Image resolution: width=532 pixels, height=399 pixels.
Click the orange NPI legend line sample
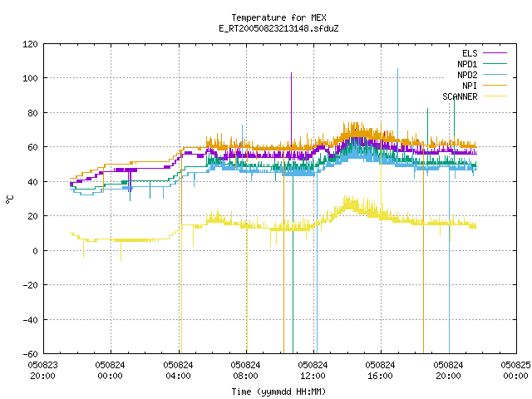click(x=495, y=86)
